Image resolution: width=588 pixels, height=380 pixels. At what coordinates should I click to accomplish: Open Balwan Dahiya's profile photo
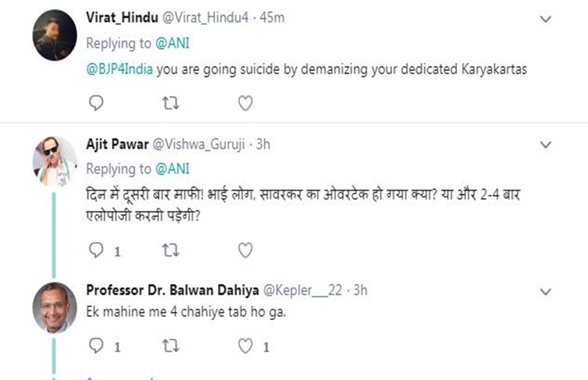[x=55, y=307]
